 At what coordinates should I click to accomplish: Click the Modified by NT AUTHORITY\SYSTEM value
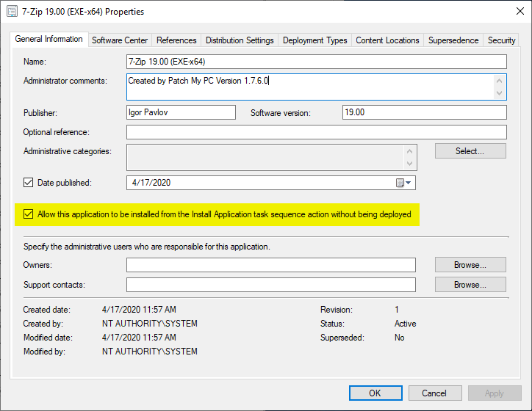tap(150, 352)
